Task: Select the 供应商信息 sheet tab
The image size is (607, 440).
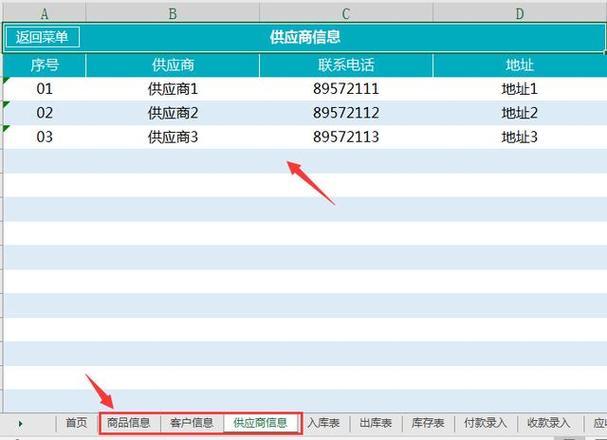Action: pos(261,423)
